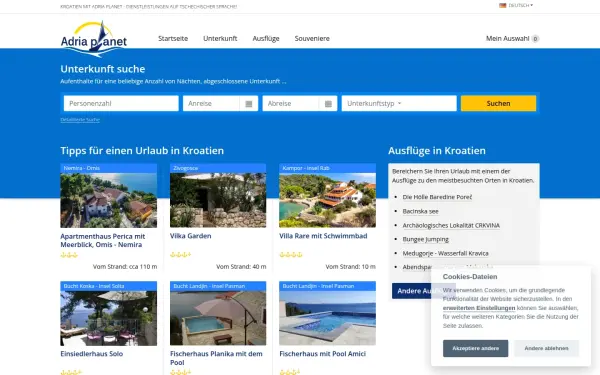Image resolution: width=600 pixels, height=375 pixels.
Task: Focus the Abreise date field
Action: tap(290, 103)
